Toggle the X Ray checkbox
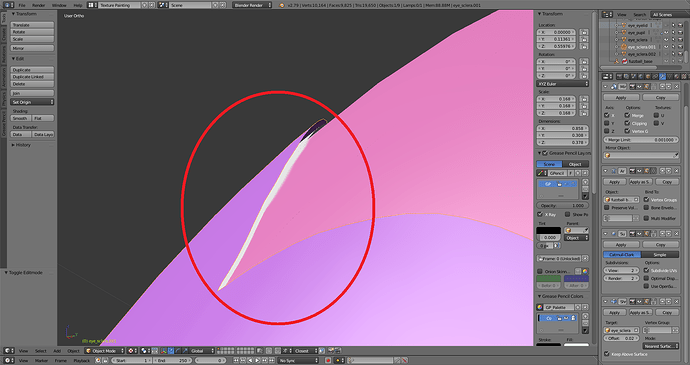The image size is (690, 365). point(540,214)
